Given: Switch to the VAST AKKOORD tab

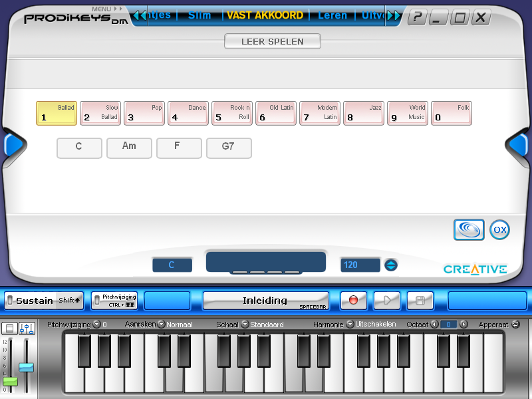Looking at the screenshot, I should (265, 15).
